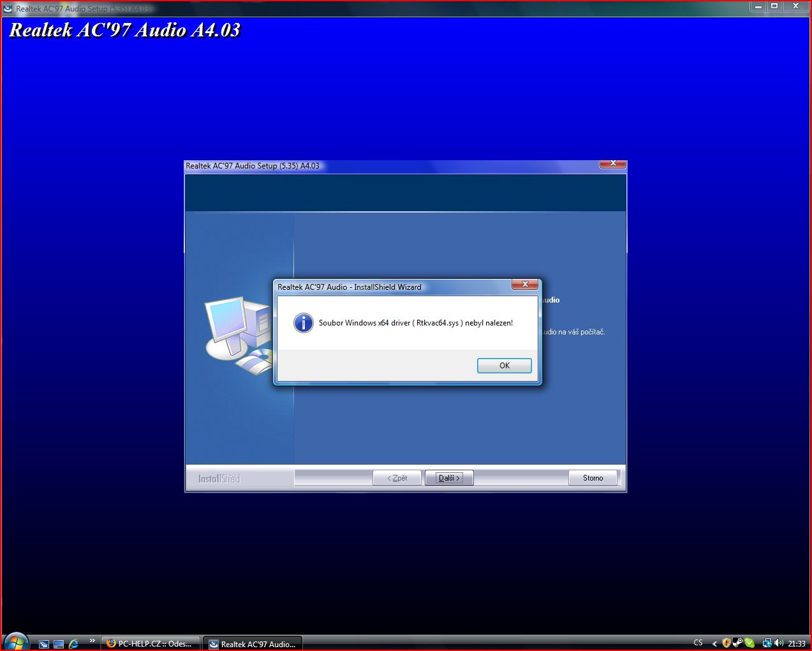Screen dimensions: 812x651
Task: Open the volume speaker tray icon
Action: coord(779,643)
